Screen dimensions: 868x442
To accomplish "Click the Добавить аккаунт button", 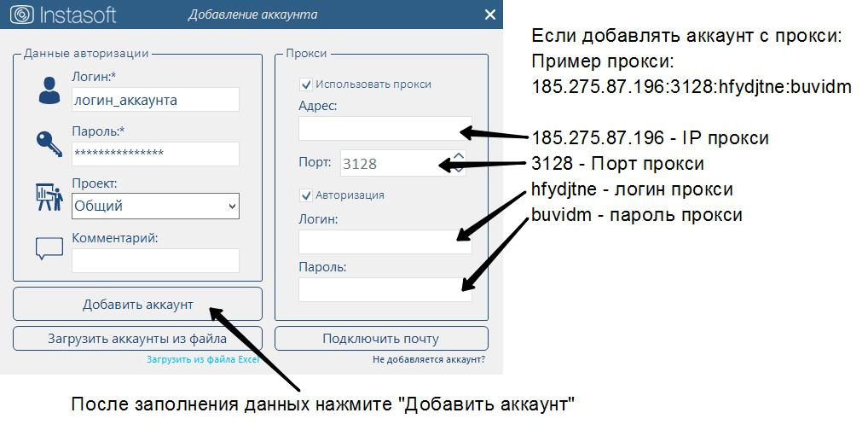I will (138, 304).
